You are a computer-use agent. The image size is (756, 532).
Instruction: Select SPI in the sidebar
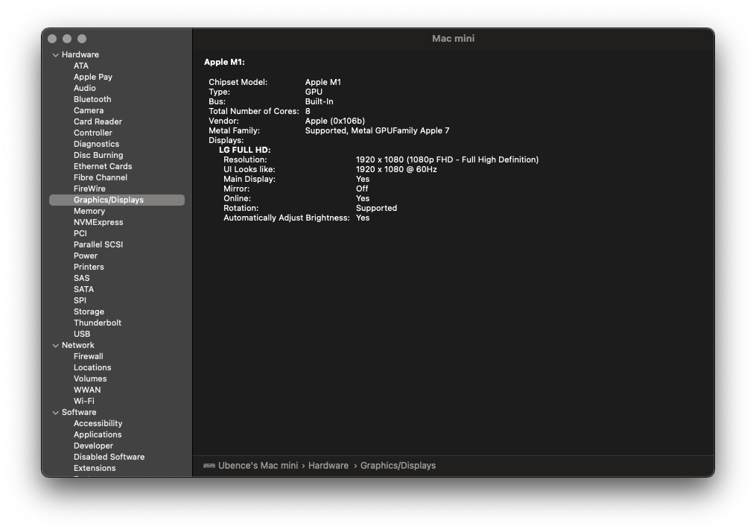80,300
